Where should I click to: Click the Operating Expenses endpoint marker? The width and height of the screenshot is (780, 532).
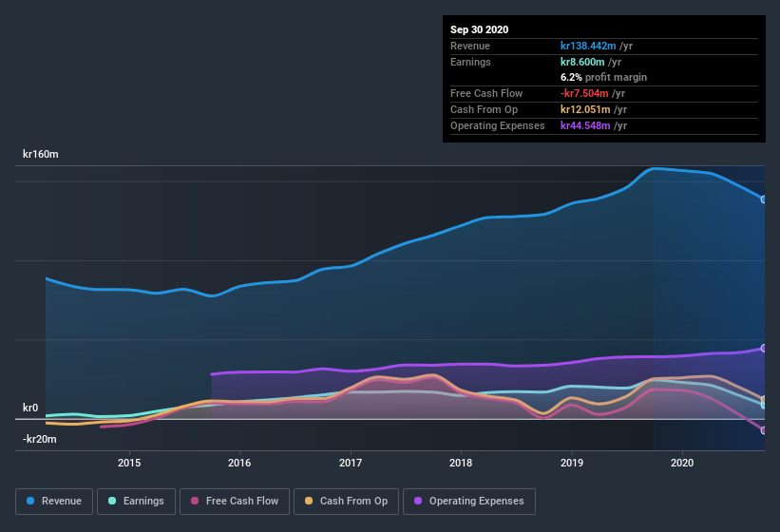click(x=764, y=348)
